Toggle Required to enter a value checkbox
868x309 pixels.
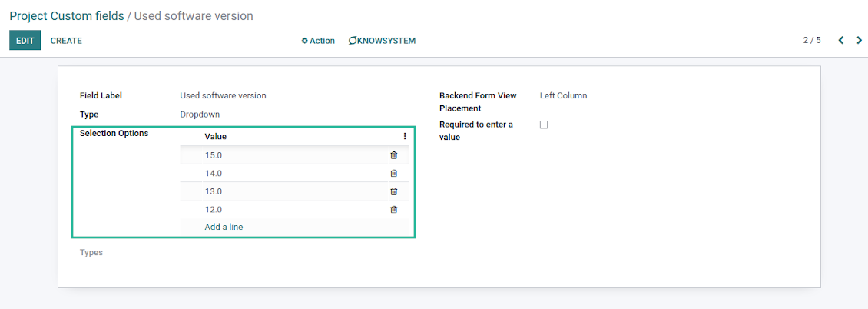point(544,125)
